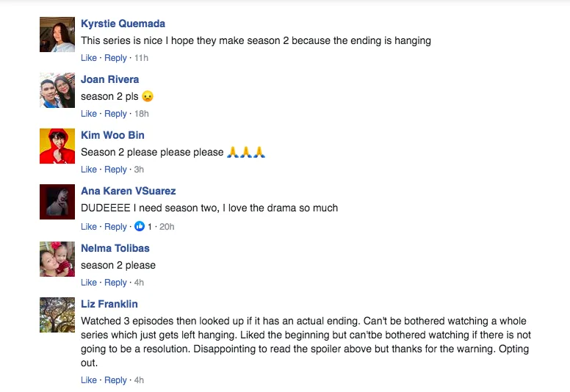Like Nelma Tolibas's comment
The width and height of the screenshot is (570, 392).
point(89,283)
